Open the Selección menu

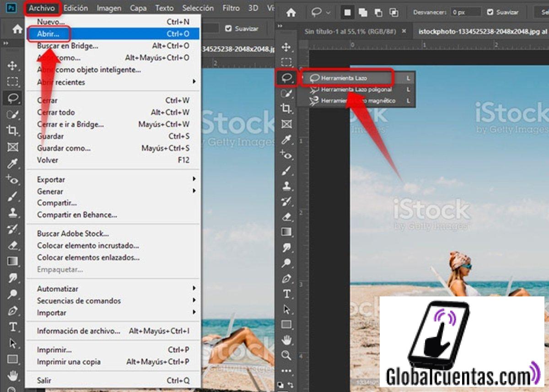click(198, 8)
